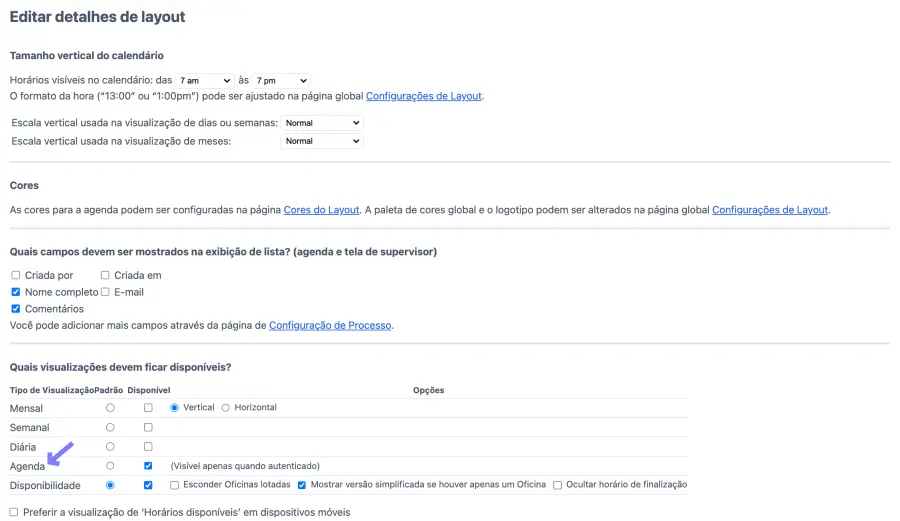The height and width of the screenshot is (521, 900).
Task: Uncheck the 'Comentários' checkbox
Action: click(16, 309)
